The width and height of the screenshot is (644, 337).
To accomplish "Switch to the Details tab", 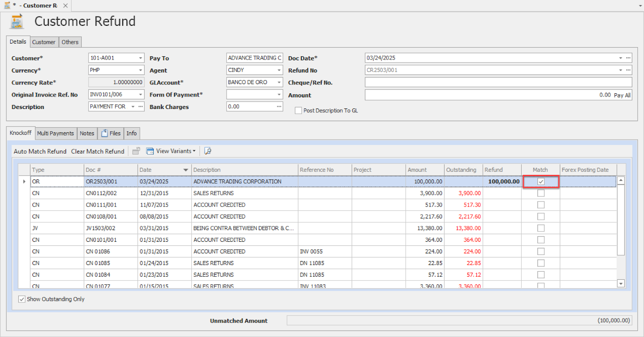I will click(18, 42).
